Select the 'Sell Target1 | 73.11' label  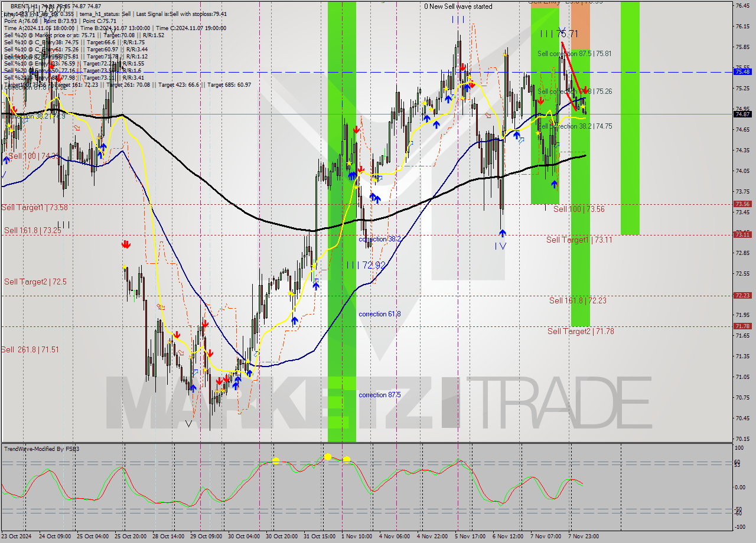click(579, 240)
